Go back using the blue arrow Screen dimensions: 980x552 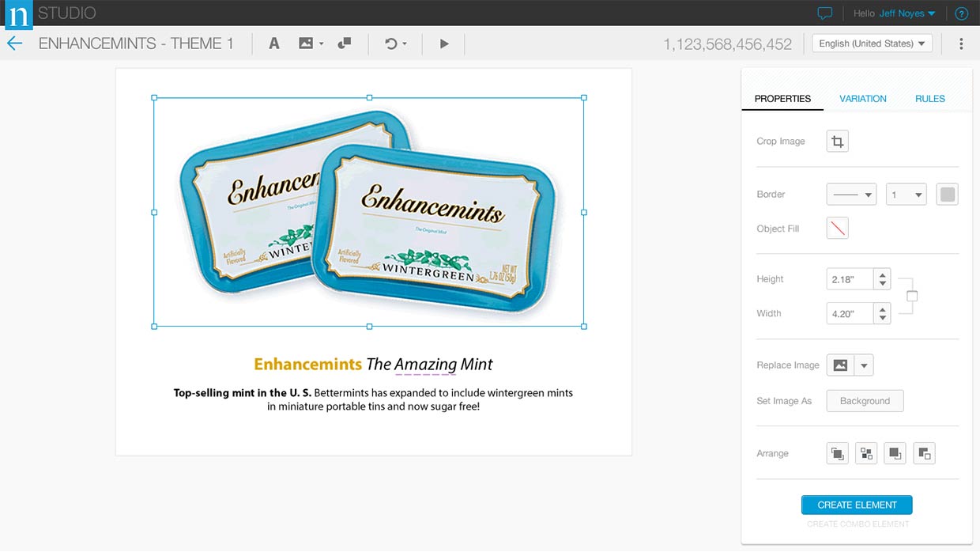(14, 43)
